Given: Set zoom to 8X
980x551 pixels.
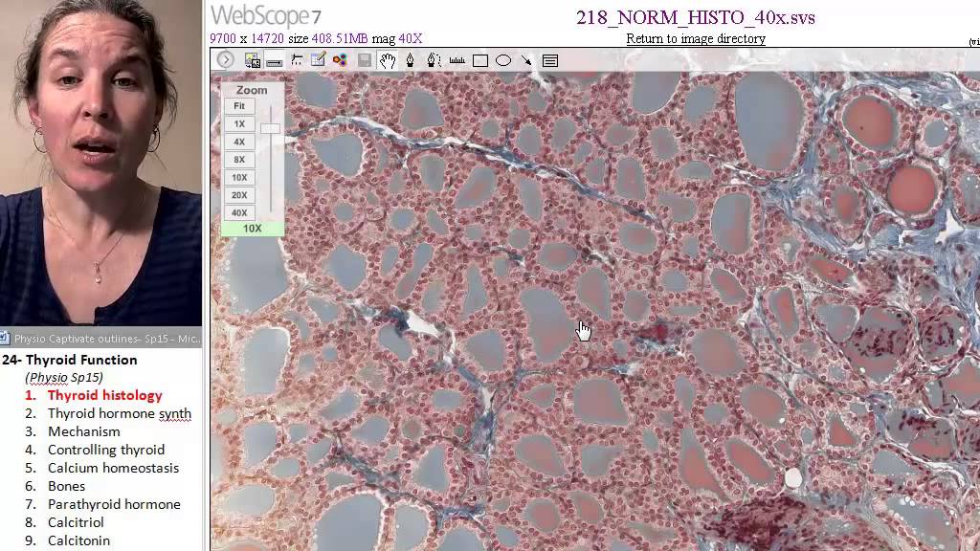Looking at the screenshot, I should pos(239,160).
